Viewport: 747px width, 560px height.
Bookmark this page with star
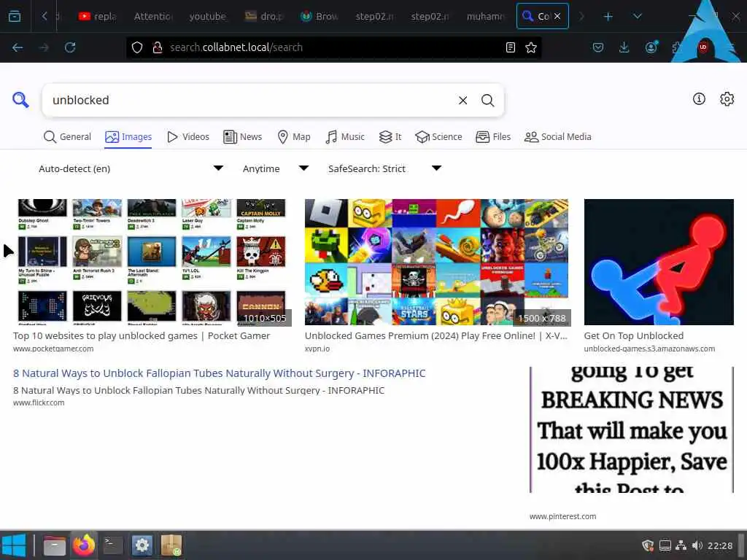click(x=531, y=47)
